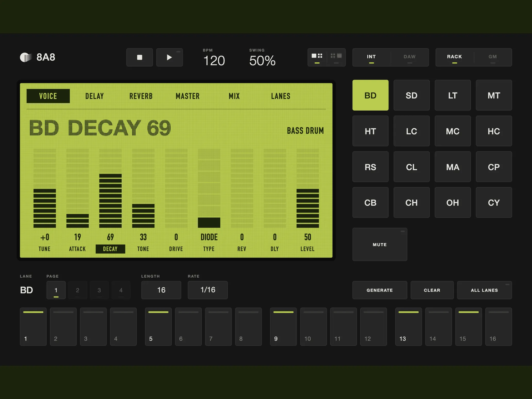Screen dimensions: 532x399
Task: Select the CB cowbell pad
Action: (x=370, y=202)
